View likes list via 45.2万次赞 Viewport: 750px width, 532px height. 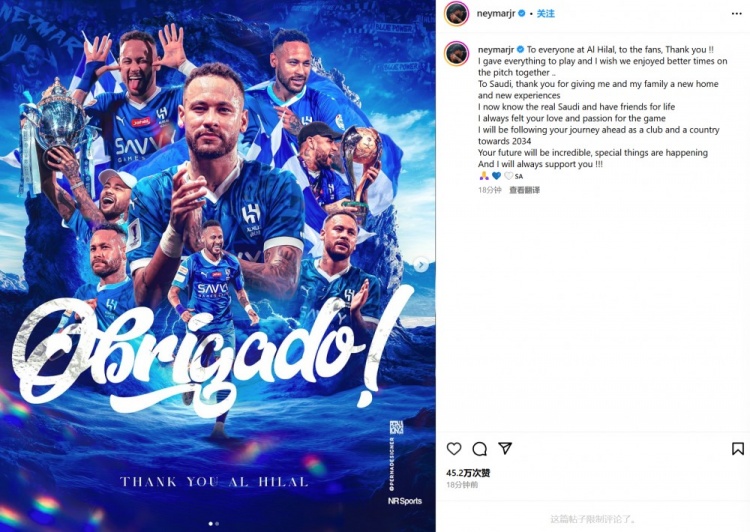[468, 473]
